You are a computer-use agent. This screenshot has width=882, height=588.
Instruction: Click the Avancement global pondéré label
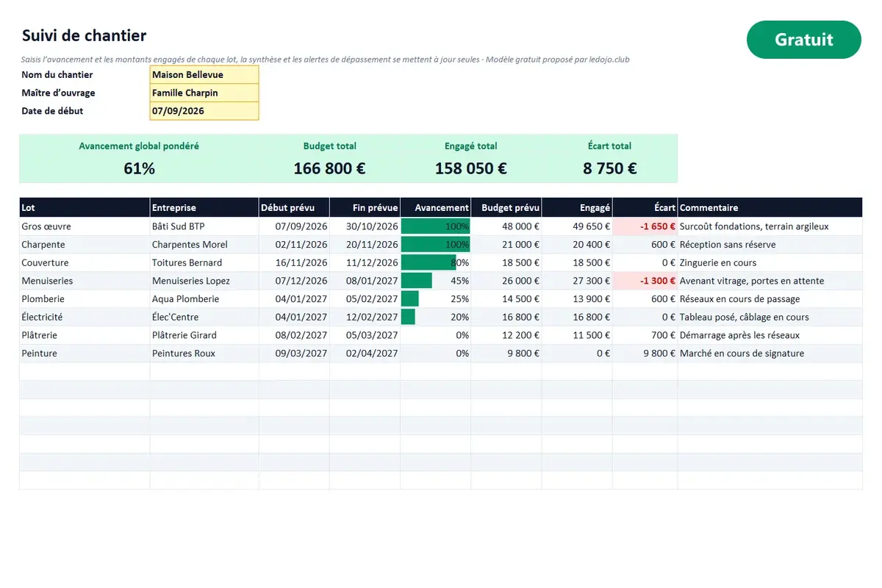pyautogui.click(x=139, y=146)
